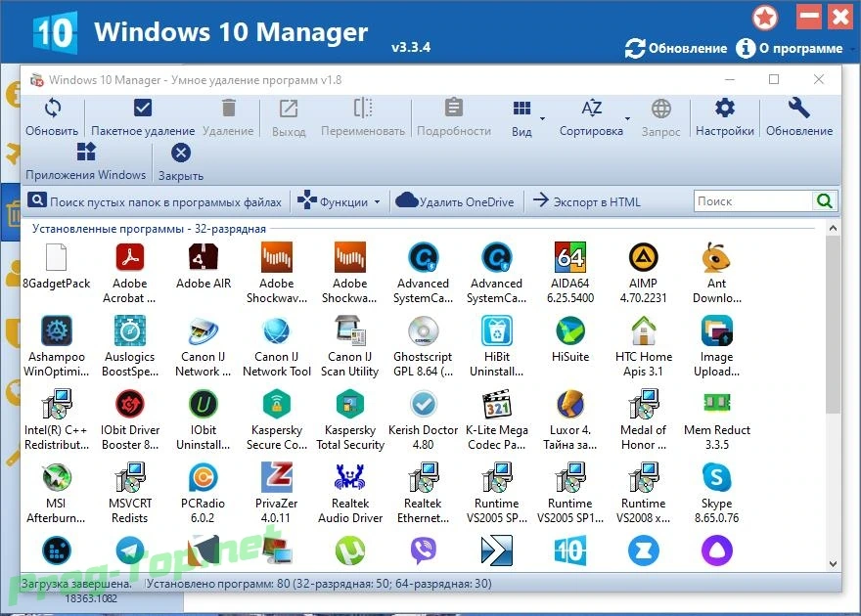Select MSI Afterburner icon

coord(57,477)
